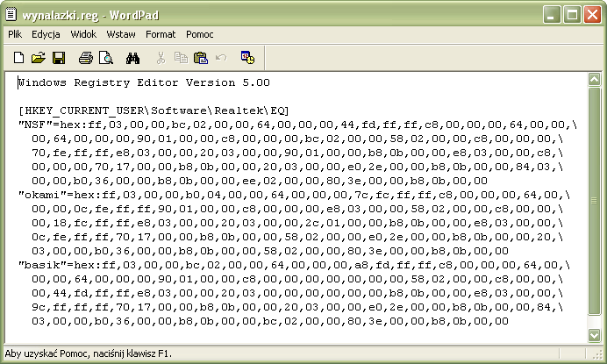Click the line starting '00,00,00,70,17,00'
This screenshot has width=607, height=364.
pos(297,167)
